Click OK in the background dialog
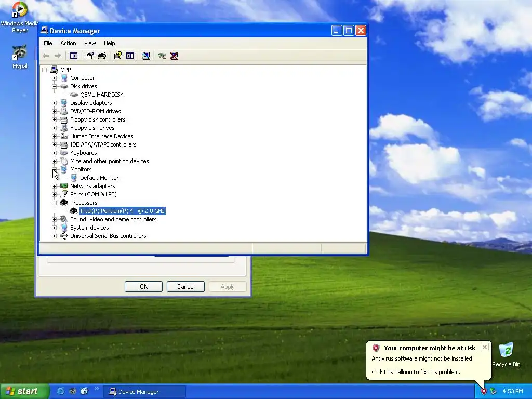Viewport: 532px width, 399px height. coord(143,286)
